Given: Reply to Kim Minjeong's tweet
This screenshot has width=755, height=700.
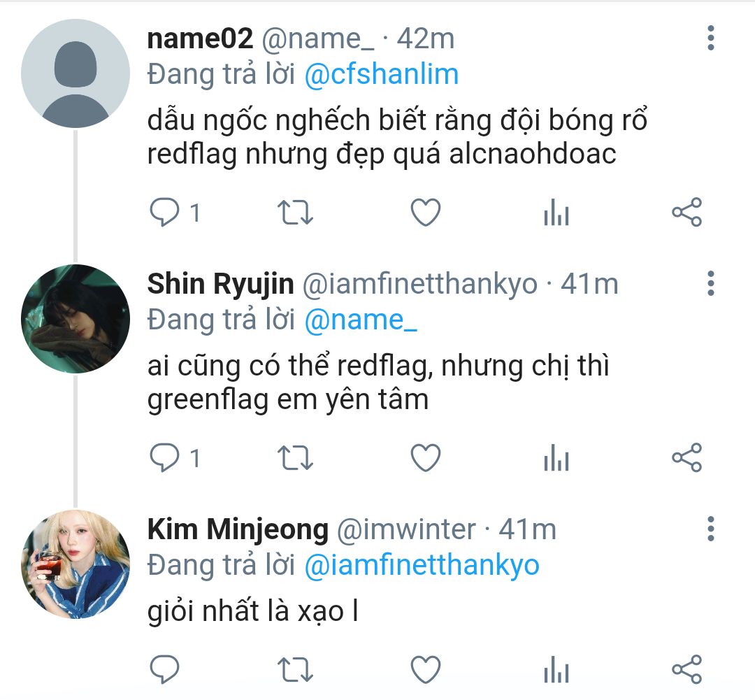Looking at the screenshot, I should 165,670.
